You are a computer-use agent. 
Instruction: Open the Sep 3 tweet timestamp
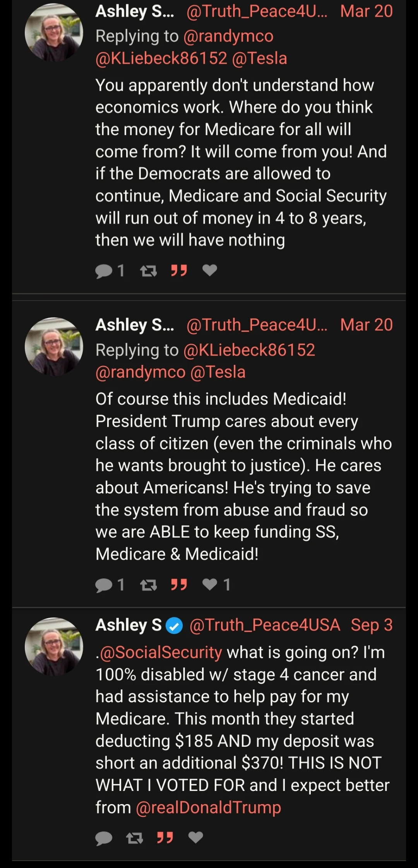pos(372,625)
